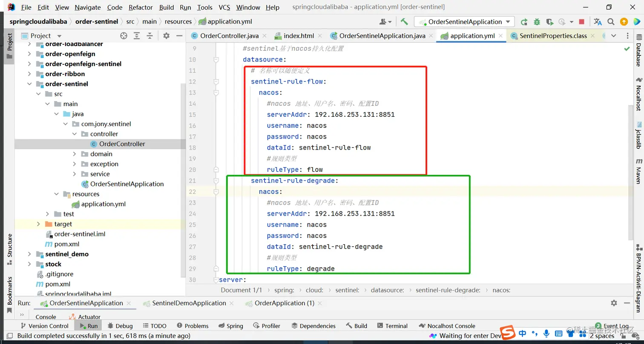This screenshot has height=344, width=644.
Task: Click the Translate icon in toolbar
Action: 598,22
